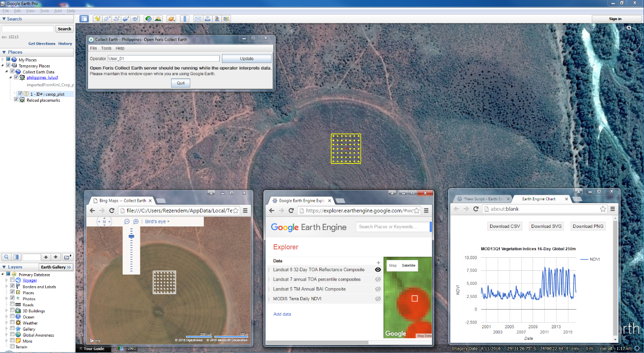Open the Ruler measurement tool
The width and height of the screenshot is (644, 353).
click(185, 19)
